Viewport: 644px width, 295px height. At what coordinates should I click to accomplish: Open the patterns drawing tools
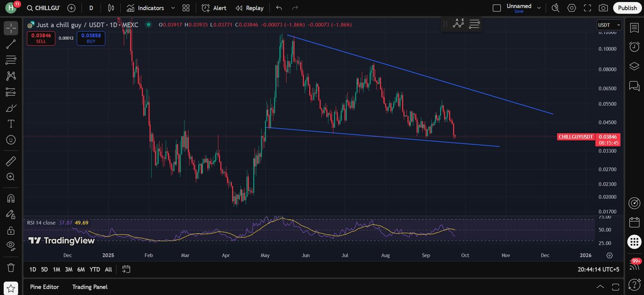coord(11,76)
